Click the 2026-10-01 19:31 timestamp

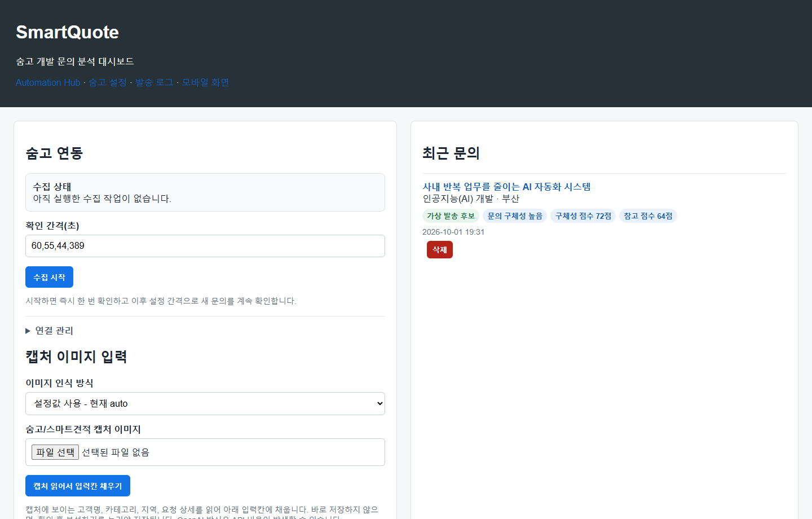pos(453,232)
